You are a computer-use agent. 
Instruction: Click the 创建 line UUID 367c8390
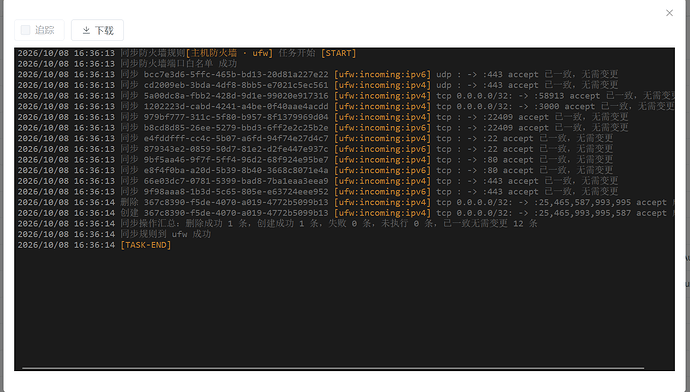tap(236, 213)
